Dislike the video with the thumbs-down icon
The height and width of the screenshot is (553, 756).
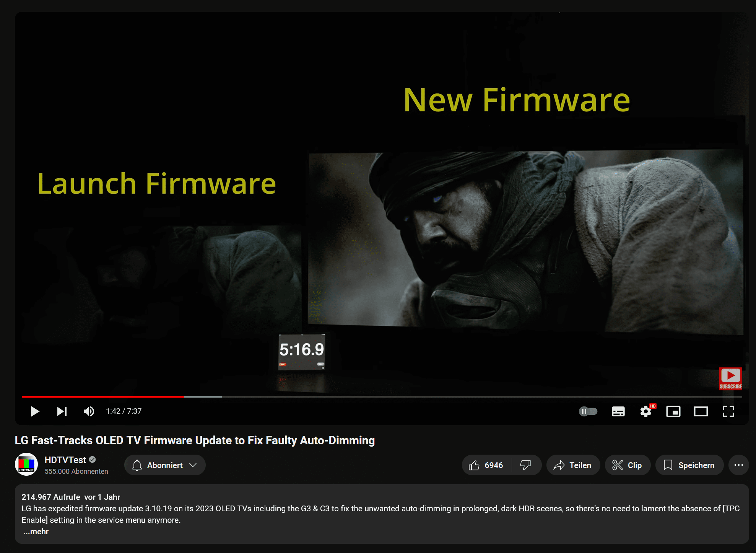click(x=526, y=465)
